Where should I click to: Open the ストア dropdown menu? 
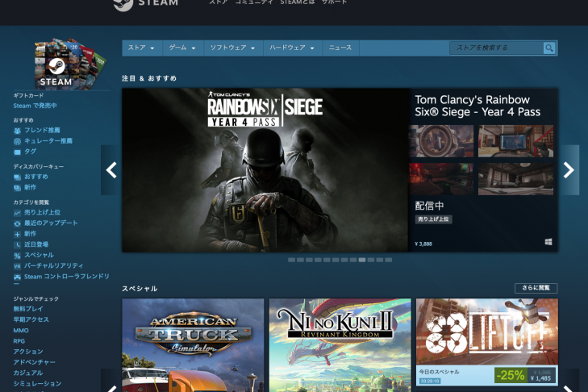coord(141,48)
